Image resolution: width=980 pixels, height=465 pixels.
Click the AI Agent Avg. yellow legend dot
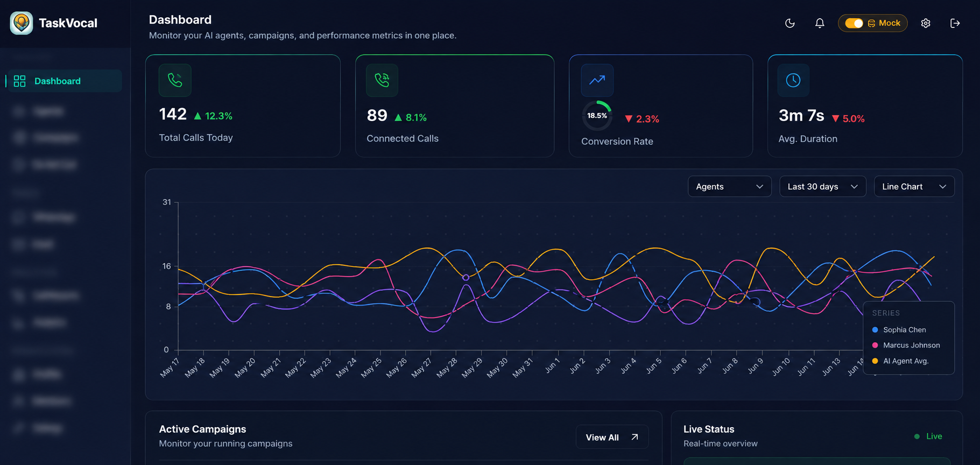point(875,361)
